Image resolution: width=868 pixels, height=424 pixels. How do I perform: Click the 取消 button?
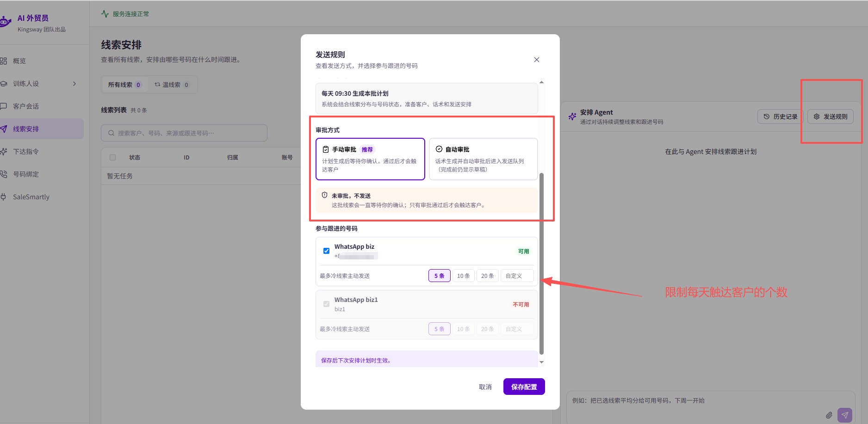485,387
